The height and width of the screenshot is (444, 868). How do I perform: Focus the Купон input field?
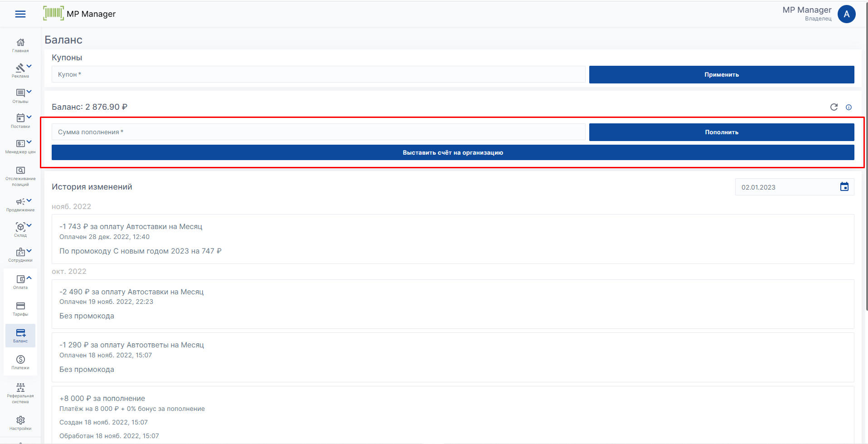318,74
